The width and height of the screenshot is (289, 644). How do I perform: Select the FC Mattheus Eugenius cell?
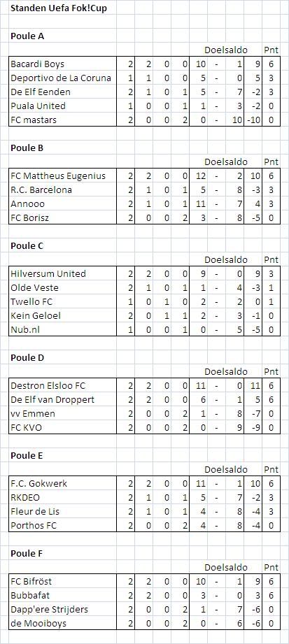(63, 176)
